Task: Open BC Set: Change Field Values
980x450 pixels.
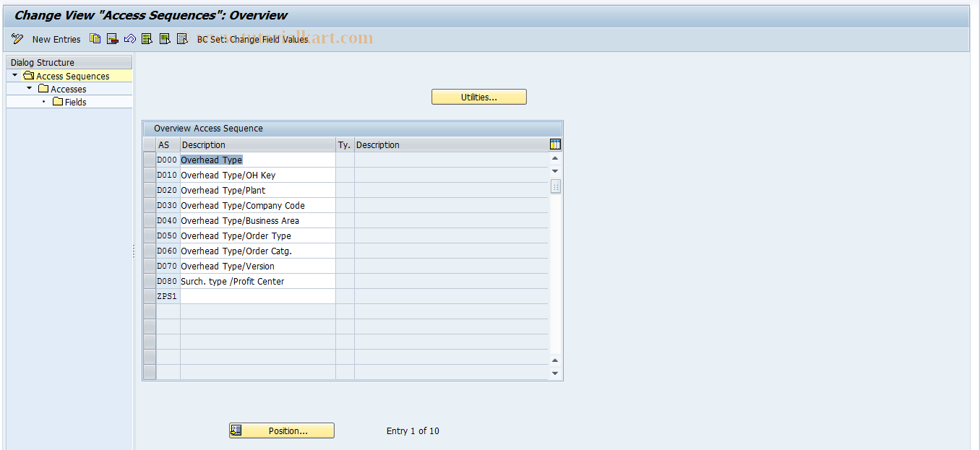Action: coord(253,40)
